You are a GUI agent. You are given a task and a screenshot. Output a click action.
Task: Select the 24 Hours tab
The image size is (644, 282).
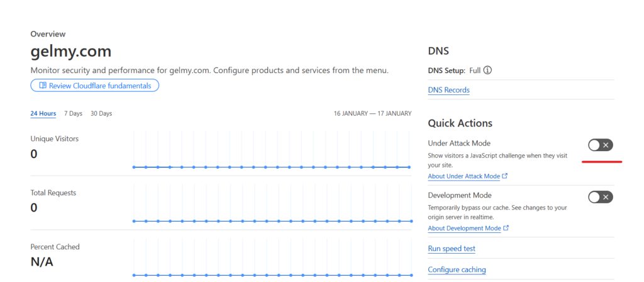(43, 113)
